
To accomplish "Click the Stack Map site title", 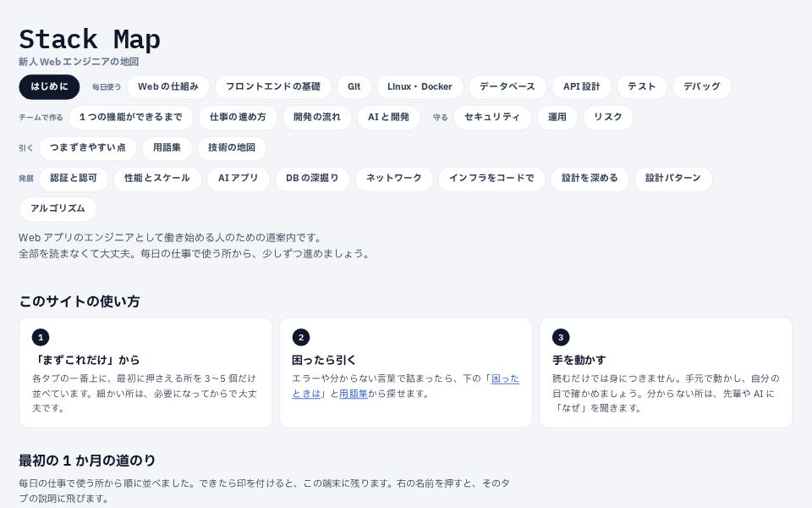I will click(x=90, y=40).
